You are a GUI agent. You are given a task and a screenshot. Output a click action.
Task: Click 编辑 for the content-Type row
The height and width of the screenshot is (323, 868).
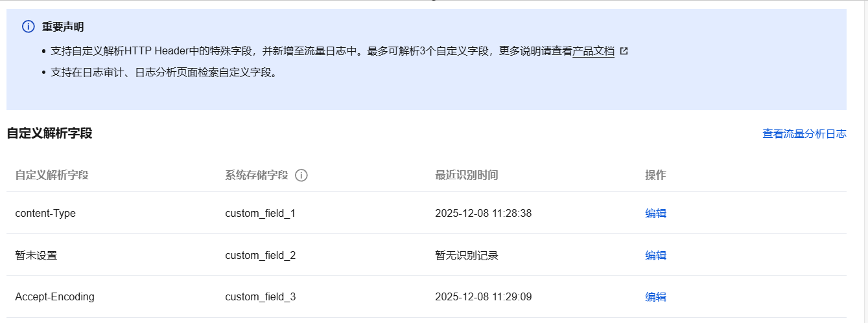tap(655, 214)
